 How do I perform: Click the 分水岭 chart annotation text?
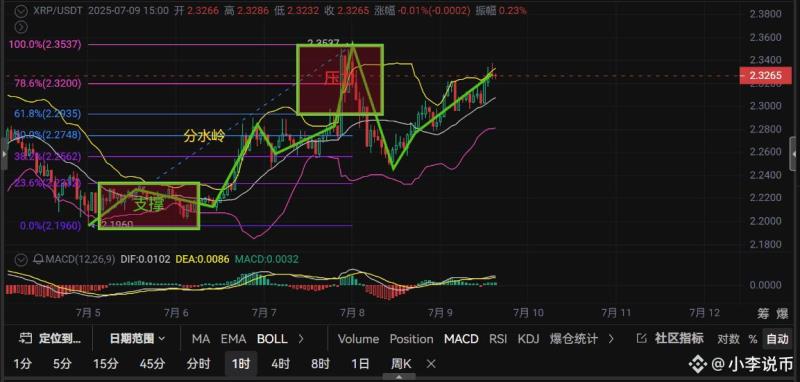[x=204, y=137]
